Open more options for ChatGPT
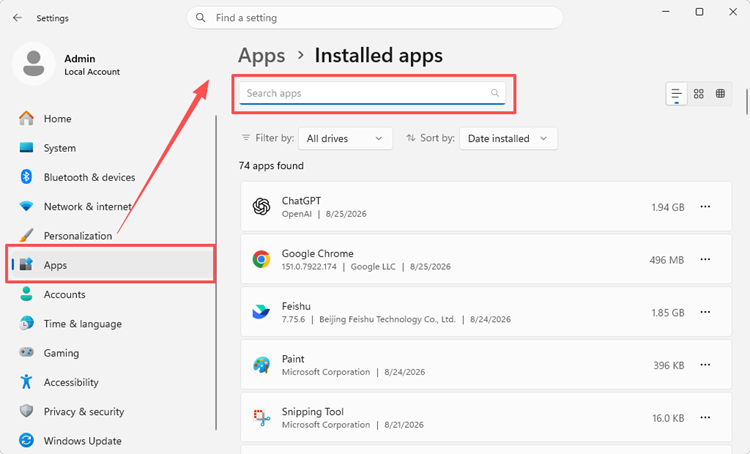The width and height of the screenshot is (750, 454). (x=705, y=207)
